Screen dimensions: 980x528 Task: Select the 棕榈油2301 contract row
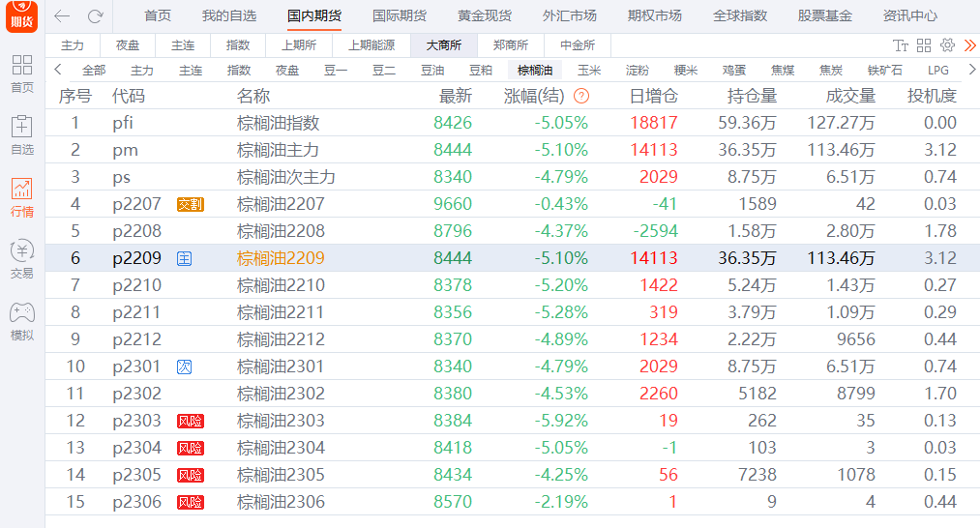(x=281, y=367)
